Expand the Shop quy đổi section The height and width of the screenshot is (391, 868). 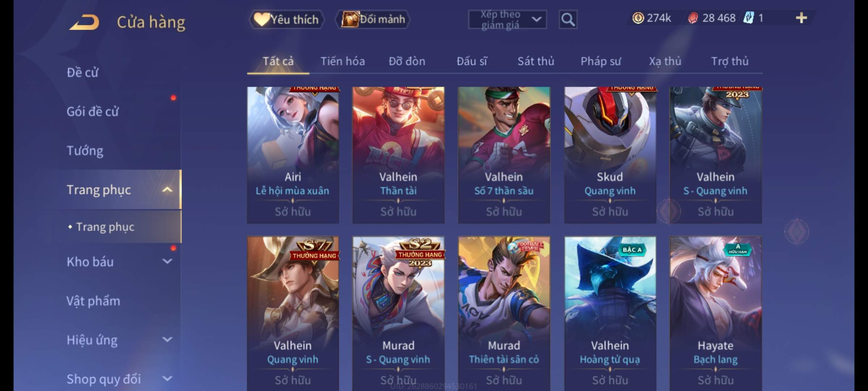[167, 379]
